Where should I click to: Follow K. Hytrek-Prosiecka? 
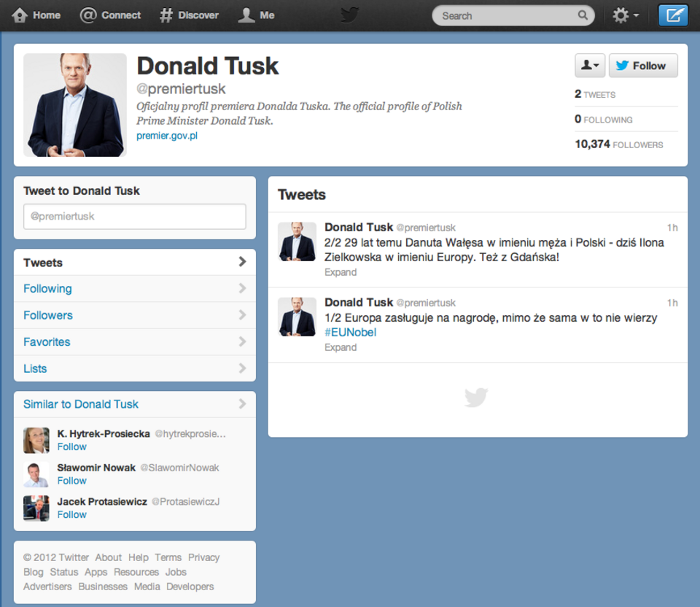point(72,446)
